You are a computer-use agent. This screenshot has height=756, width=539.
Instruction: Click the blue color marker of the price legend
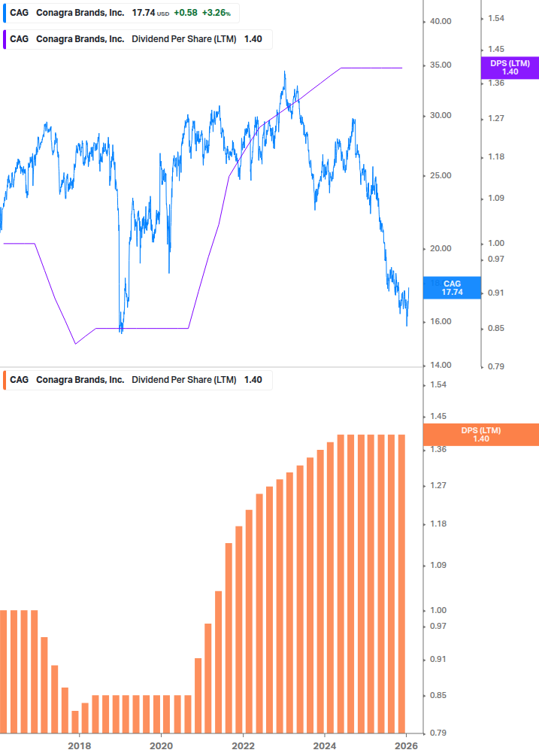coord(5,13)
